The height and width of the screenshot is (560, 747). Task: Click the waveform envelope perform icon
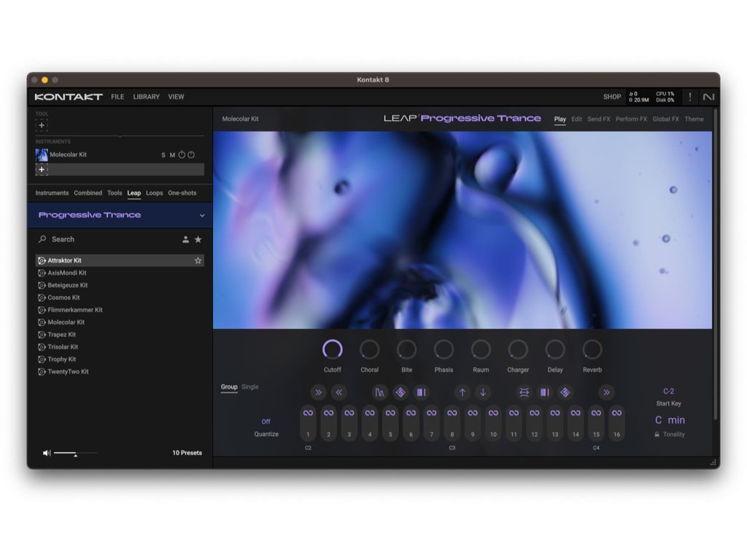coord(379,392)
